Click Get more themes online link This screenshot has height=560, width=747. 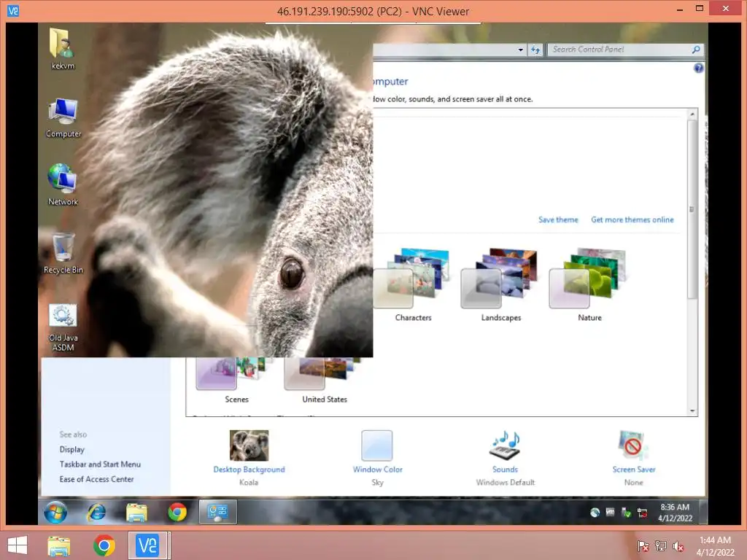632,219
